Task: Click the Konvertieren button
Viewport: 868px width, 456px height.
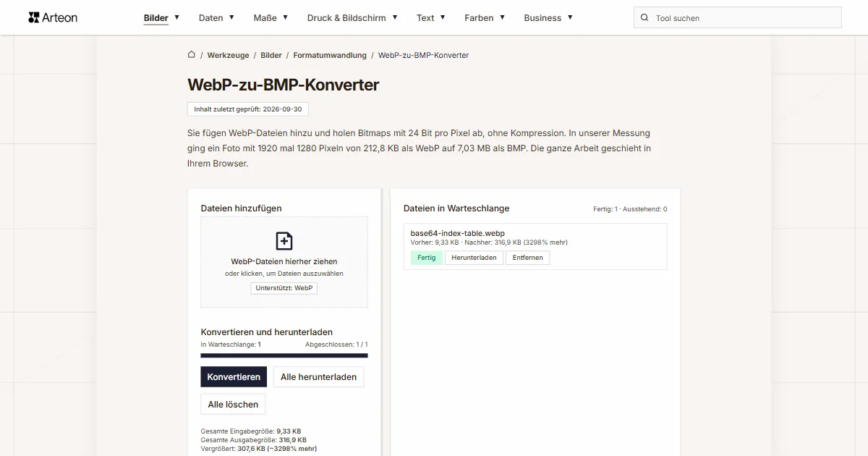Action: [234, 376]
